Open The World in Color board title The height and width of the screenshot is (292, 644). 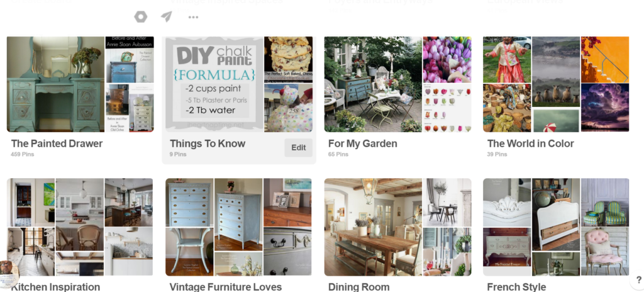pyautogui.click(x=530, y=143)
